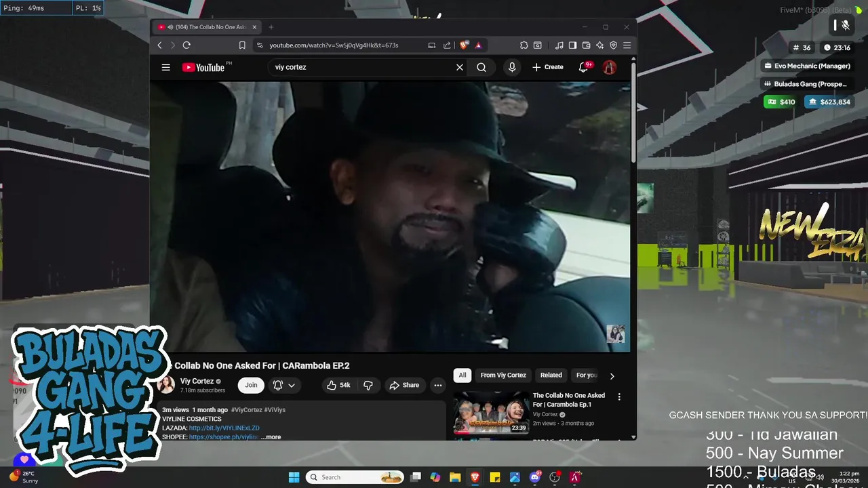Image resolution: width=868 pixels, height=488 pixels.
Task: Open the Viy Cortez channel name link
Action: (x=197, y=381)
